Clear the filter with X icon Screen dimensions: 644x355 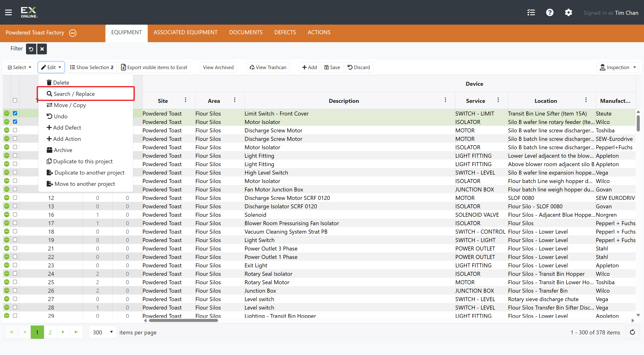coord(42,49)
